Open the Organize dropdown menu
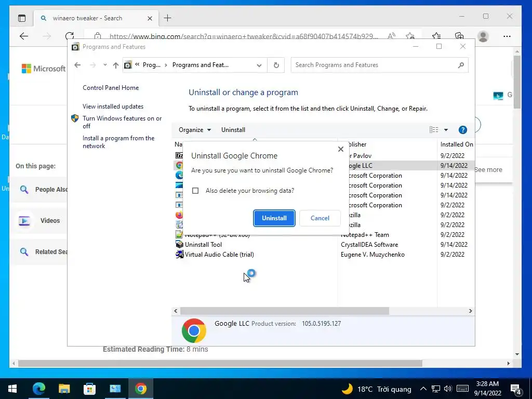The image size is (532, 399). 195,130
